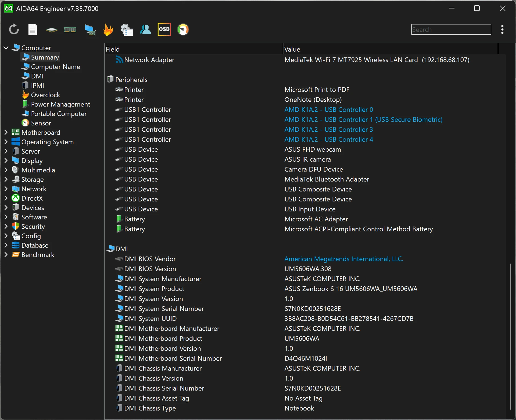Select the Database tree item
This screenshot has width=516, height=420.
click(x=30, y=245)
